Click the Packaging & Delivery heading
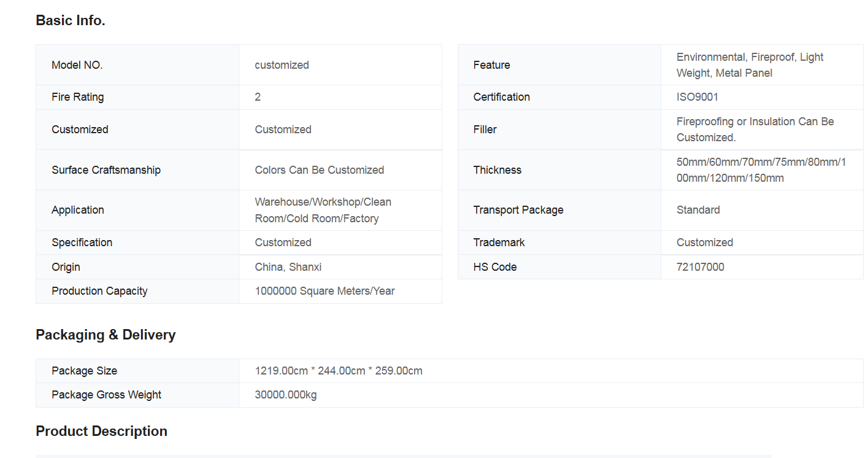The height and width of the screenshot is (458, 868). coord(106,335)
